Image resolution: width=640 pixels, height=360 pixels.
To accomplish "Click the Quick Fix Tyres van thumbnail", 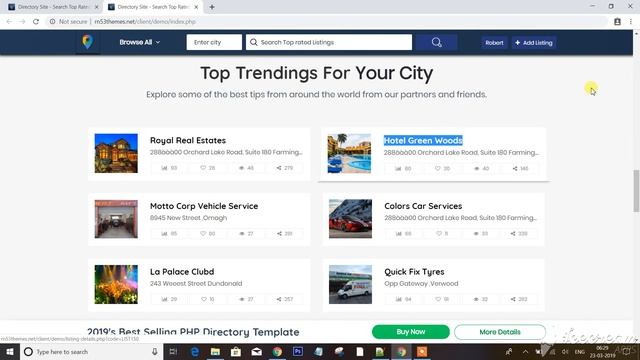I will [x=350, y=284].
